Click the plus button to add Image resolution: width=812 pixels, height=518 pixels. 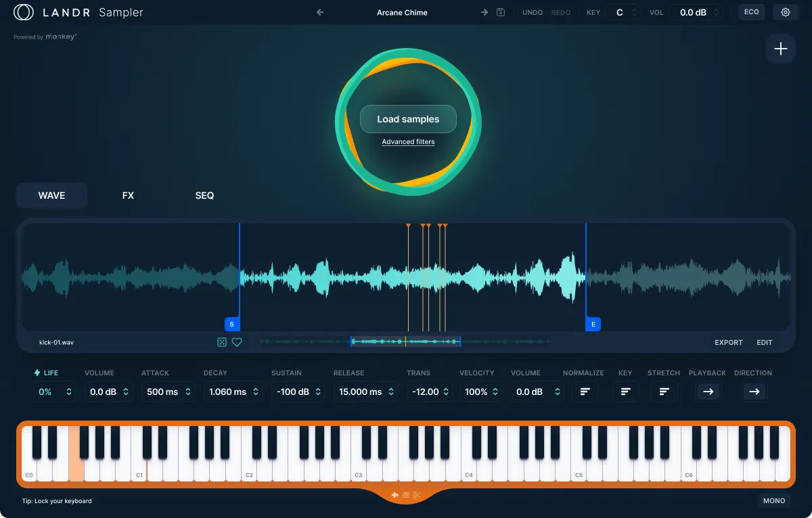[x=781, y=49]
